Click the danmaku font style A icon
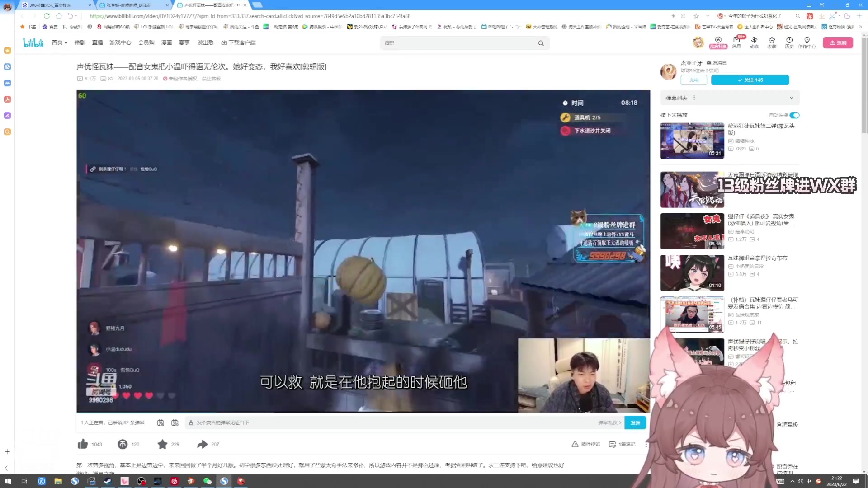 tap(191, 422)
